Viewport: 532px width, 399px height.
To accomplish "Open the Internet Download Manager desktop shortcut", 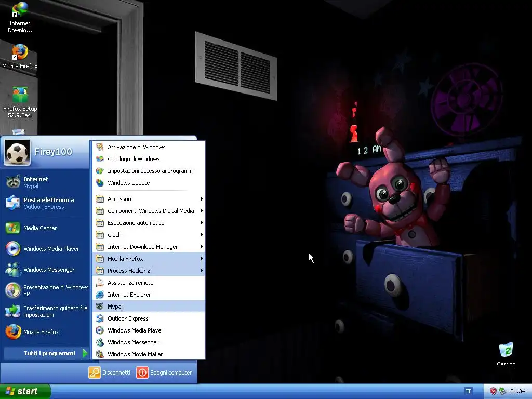I will pos(20,17).
